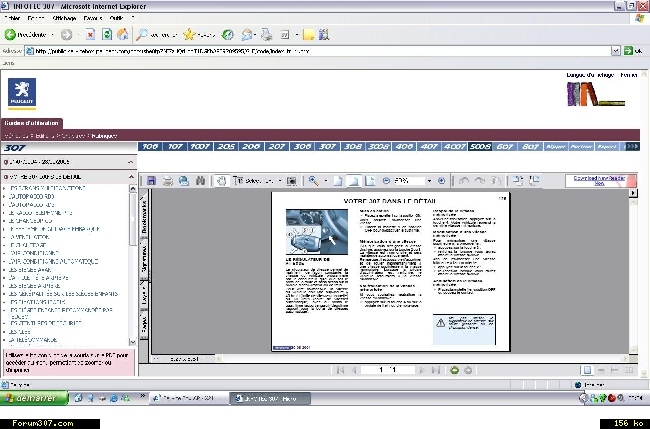The width and height of the screenshot is (650, 429).
Task: Select model 807 tab
Action: tap(530, 147)
